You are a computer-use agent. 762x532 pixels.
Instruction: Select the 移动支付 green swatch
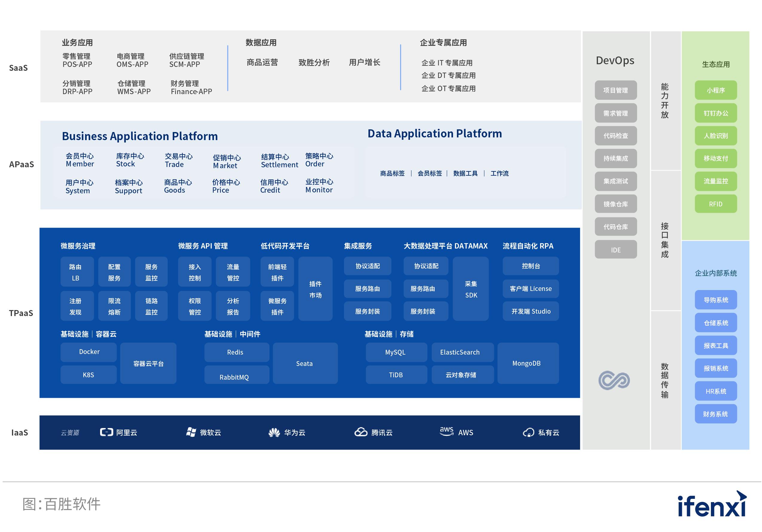click(x=716, y=158)
